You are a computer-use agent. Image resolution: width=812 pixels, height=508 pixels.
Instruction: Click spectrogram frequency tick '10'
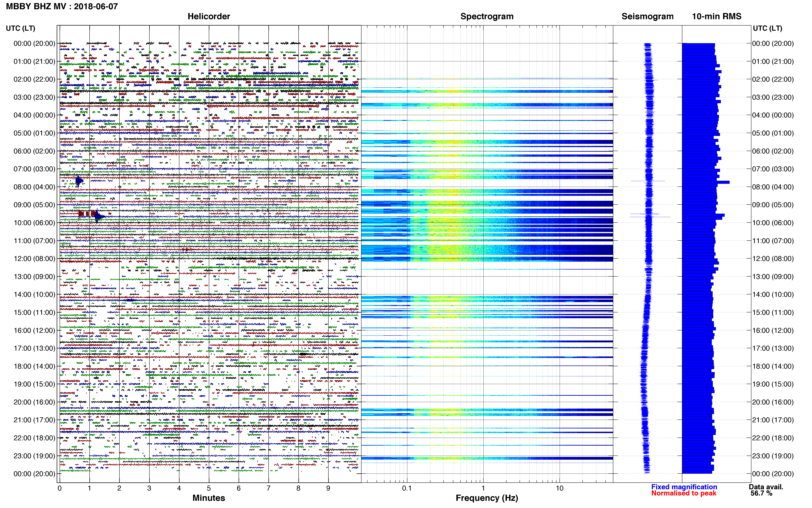click(559, 488)
